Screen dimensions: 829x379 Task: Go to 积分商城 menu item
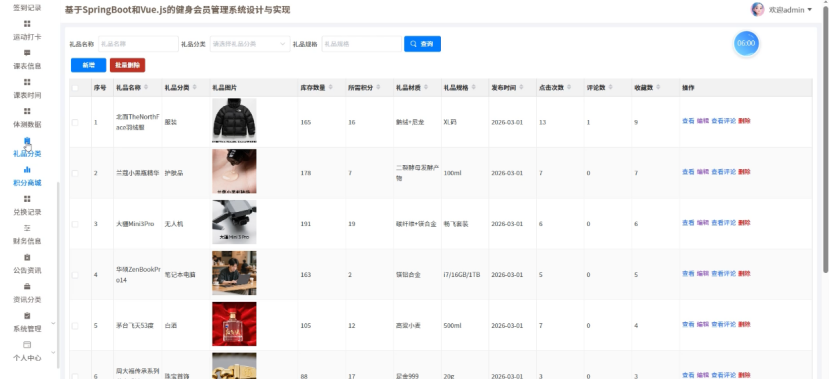pyautogui.click(x=27, y=183)
